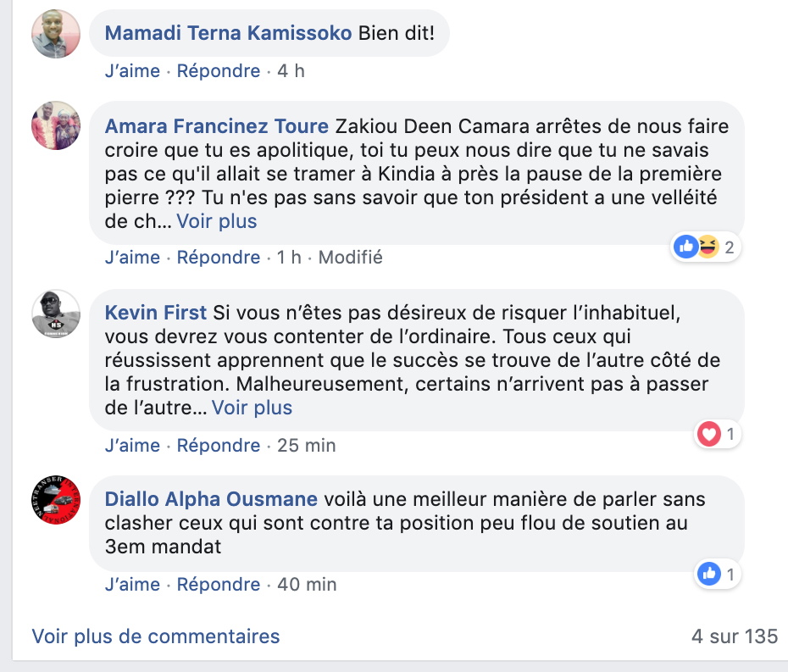Expand Kevin First's comment via Voir plus
Screen dimensions: 788x672
click(x=252, y=408)
